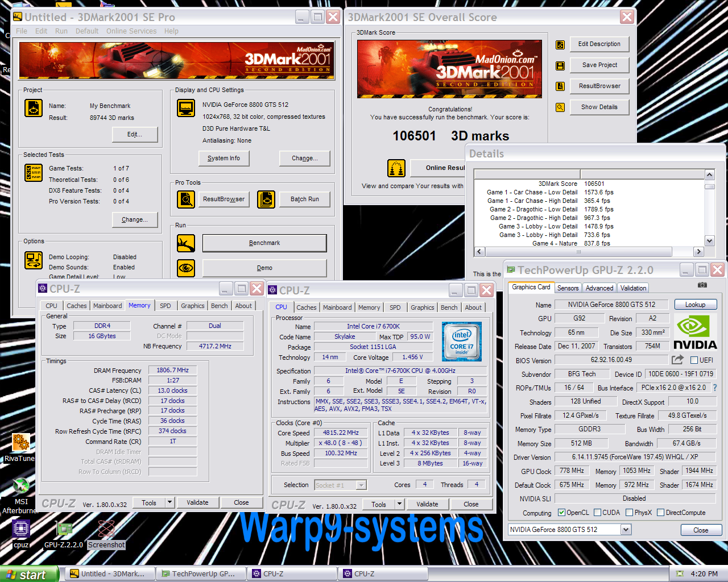
Task: Click the Benchmark run icon
Action: click(186, 243)
